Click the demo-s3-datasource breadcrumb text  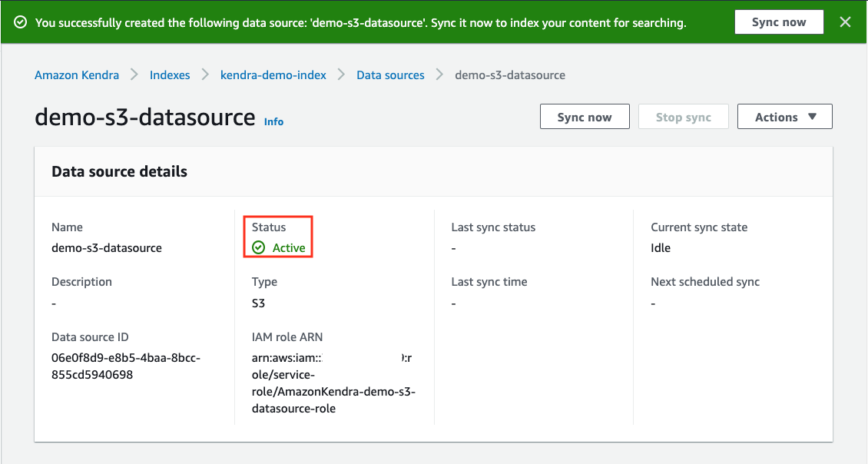click(510, 75)
